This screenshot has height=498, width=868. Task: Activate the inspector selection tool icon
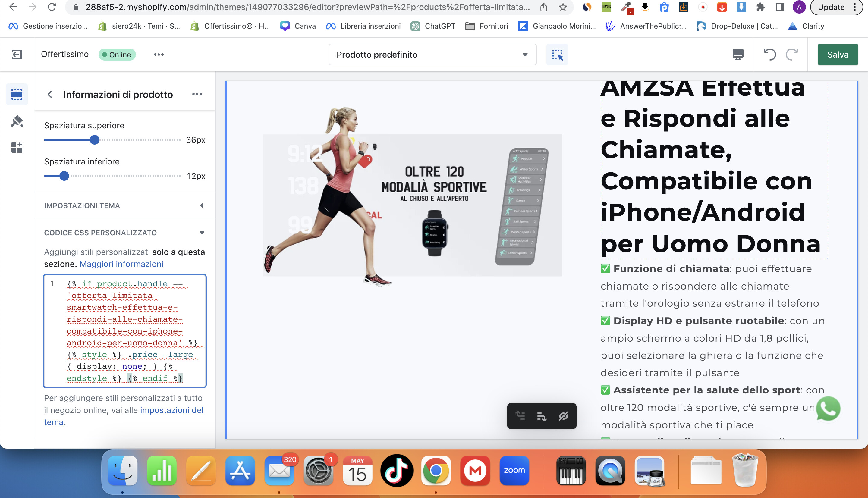557,55
